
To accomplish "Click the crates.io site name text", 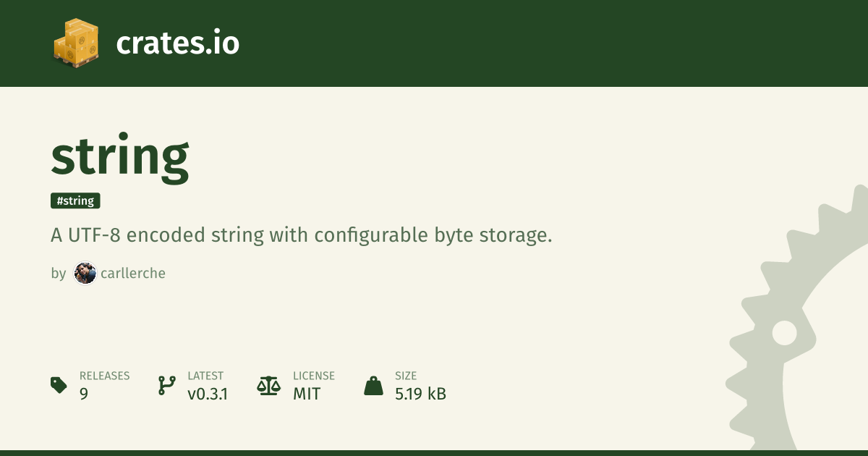I will pos(177,43).
